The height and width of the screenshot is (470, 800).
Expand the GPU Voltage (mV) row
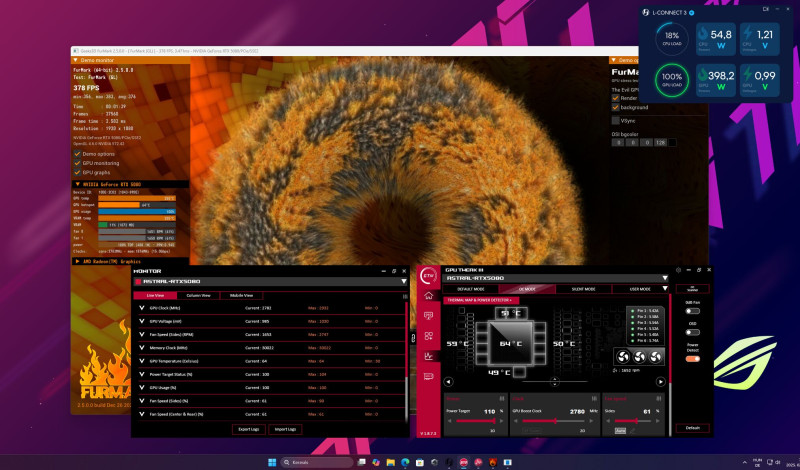(141, 321)
